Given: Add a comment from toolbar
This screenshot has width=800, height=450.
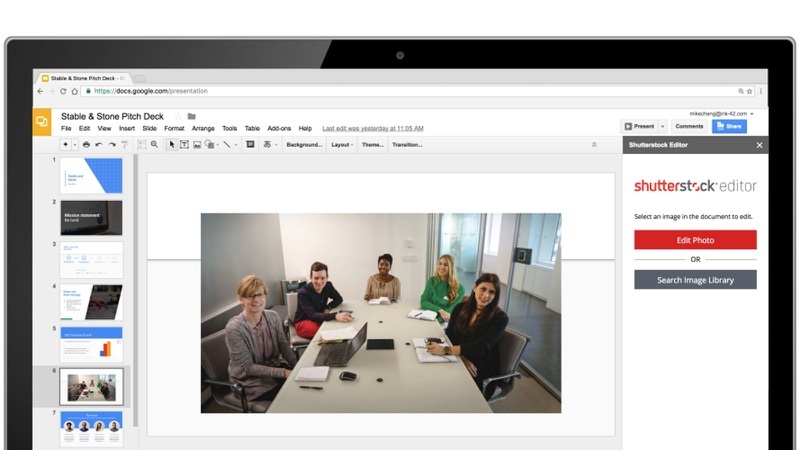Looking at the screenshot, I should coord(250,145).
